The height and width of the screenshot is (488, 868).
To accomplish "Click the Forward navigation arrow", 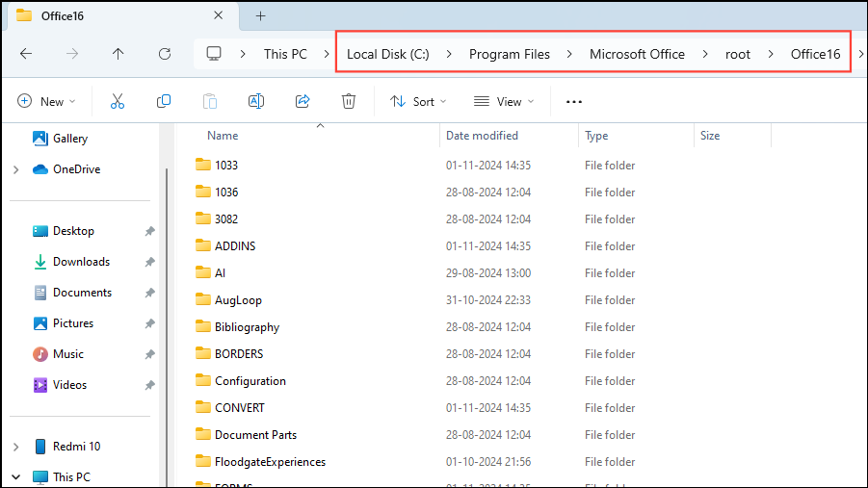I will [72, 54].
